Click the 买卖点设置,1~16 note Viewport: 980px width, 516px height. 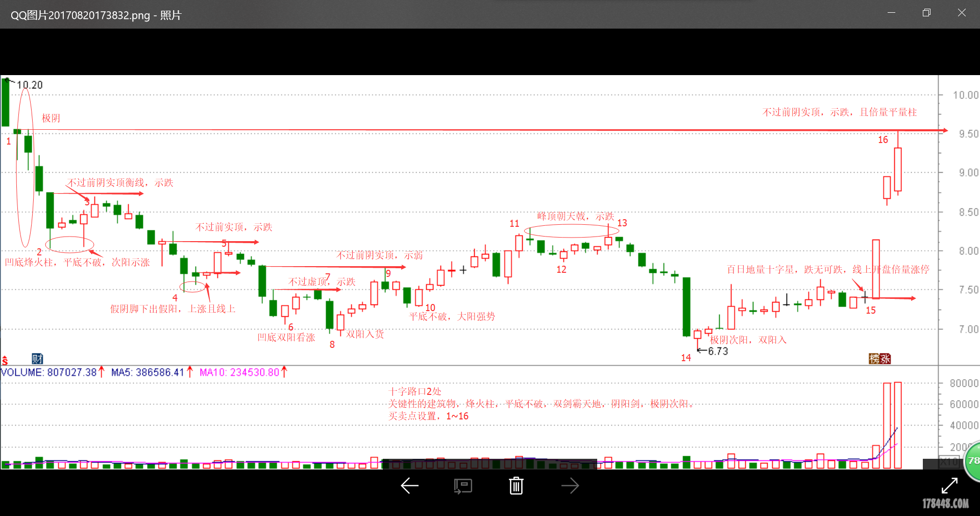pos(428,416)
